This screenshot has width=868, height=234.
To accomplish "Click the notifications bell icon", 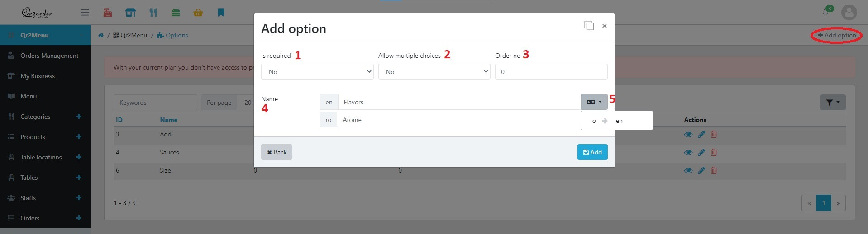I will [826, 12].
